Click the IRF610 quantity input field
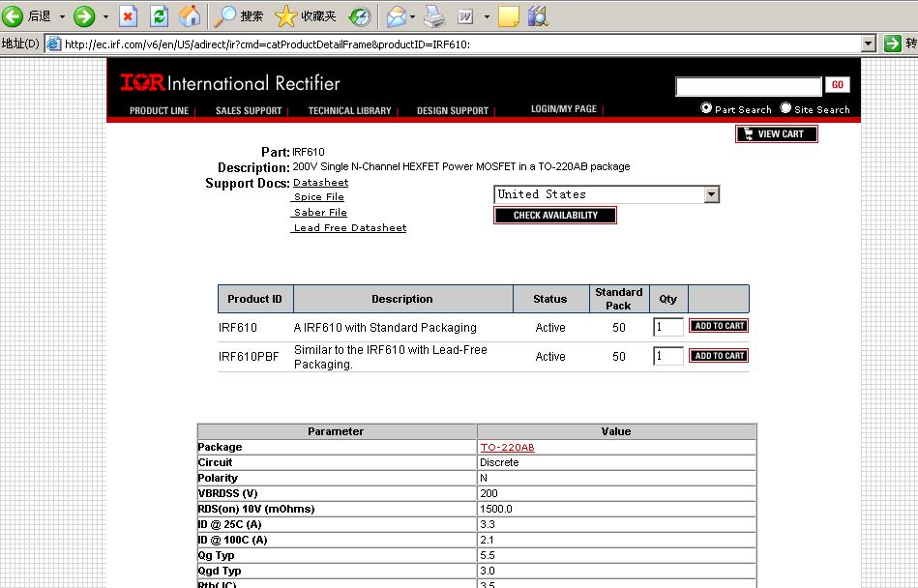The width and height of the screenshot is (918, 588). click(x=668, y=327)
